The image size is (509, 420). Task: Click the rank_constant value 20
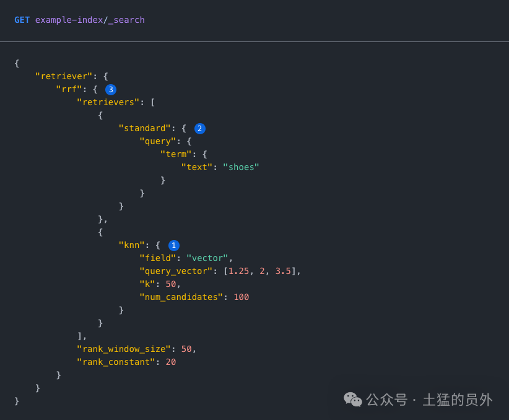click(x=171, y=362)
